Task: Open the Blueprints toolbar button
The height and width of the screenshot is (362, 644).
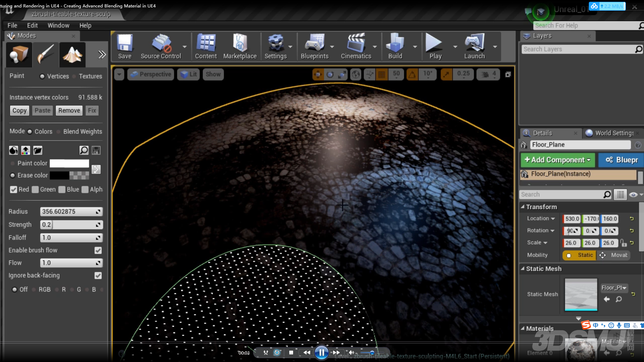Action: click(x=315, y=47)
